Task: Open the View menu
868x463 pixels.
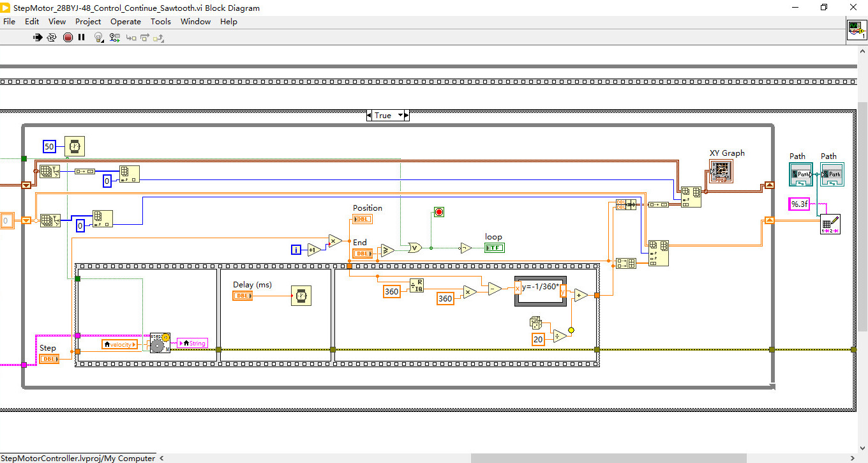Action: tap(57, 21)
